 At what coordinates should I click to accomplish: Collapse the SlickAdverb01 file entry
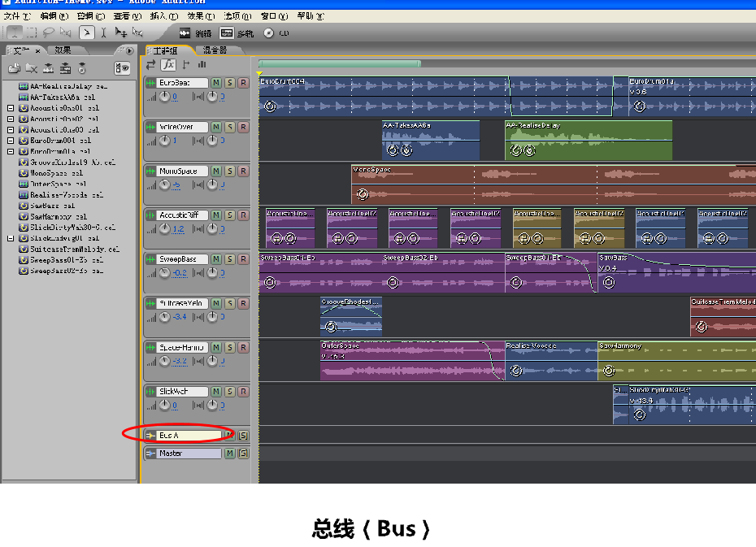[11, 239]
